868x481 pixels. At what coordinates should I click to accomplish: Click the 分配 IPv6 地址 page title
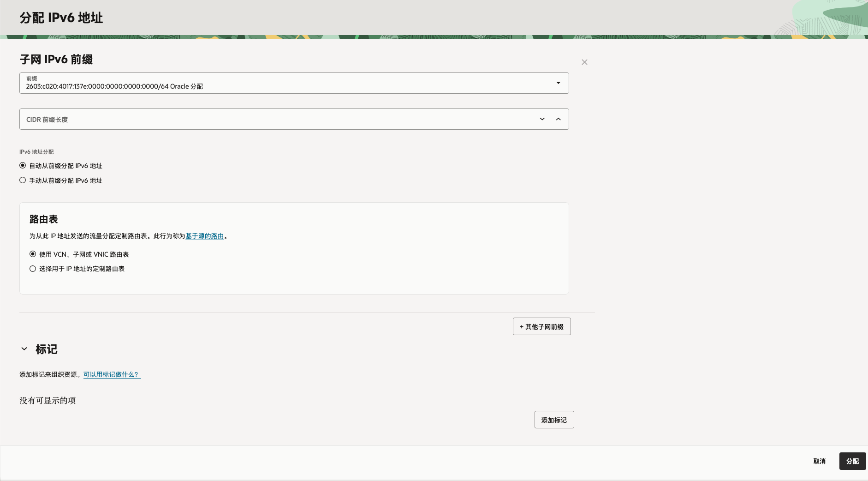[61, 18]
